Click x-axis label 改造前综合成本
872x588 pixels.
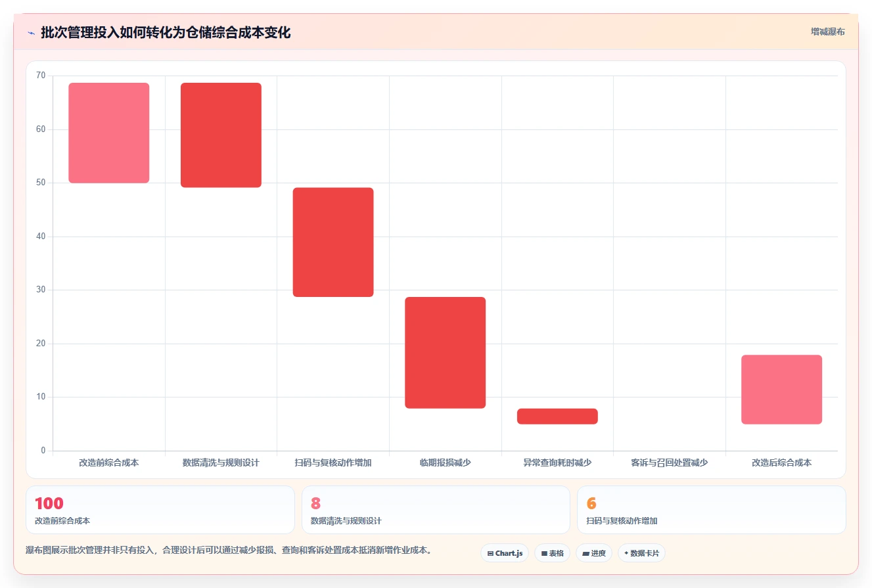tap(109, 463)
